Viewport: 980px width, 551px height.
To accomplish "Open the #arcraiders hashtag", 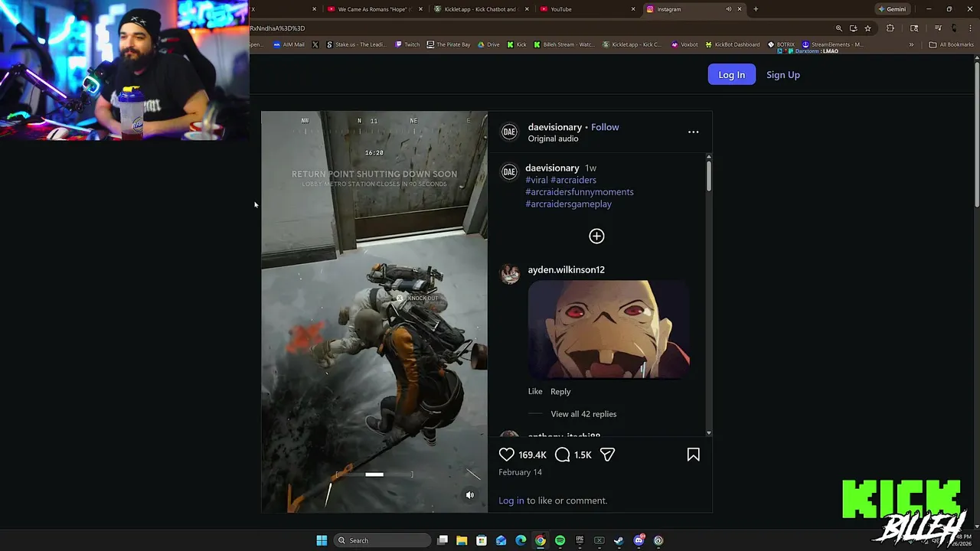I will (x=573, y=180).
